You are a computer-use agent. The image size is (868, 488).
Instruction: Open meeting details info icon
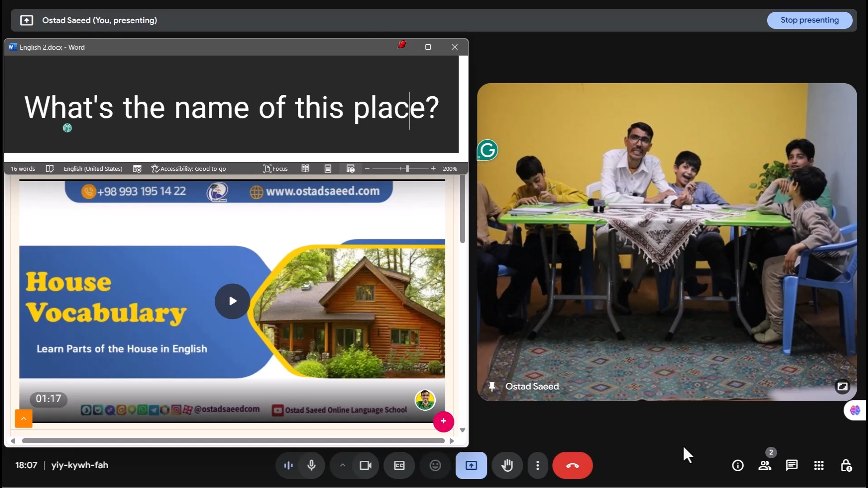coord(737,465)
